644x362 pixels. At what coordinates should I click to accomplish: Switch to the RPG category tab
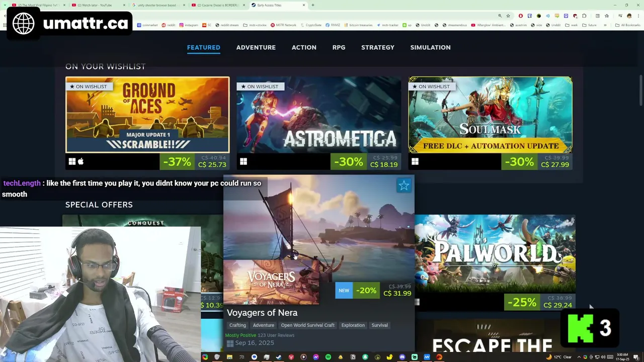[x=339, y=47]
